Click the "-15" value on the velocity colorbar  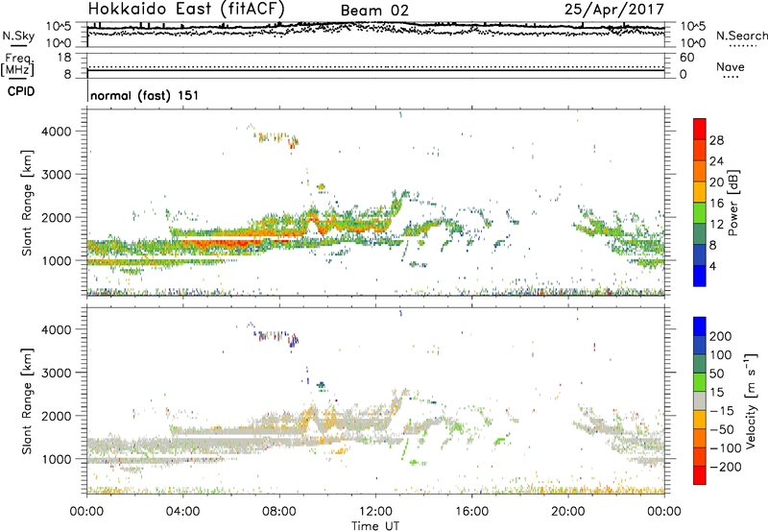click(722, 410)
